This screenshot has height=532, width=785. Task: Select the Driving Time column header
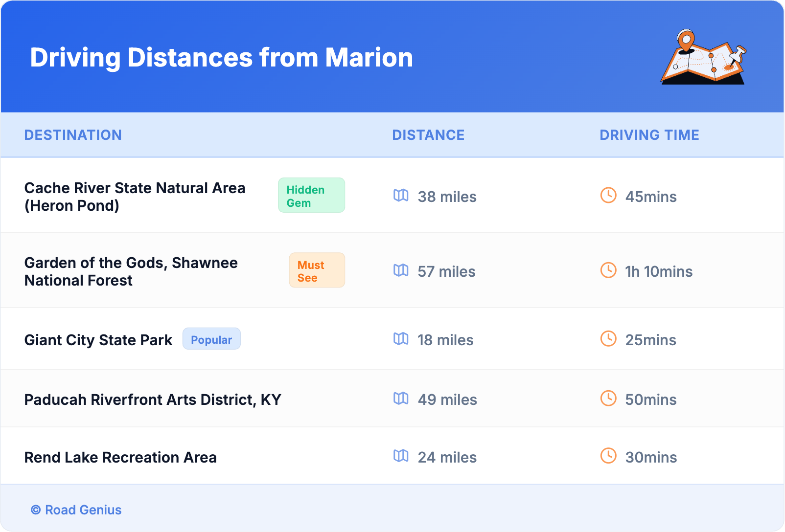click(649, 135)
